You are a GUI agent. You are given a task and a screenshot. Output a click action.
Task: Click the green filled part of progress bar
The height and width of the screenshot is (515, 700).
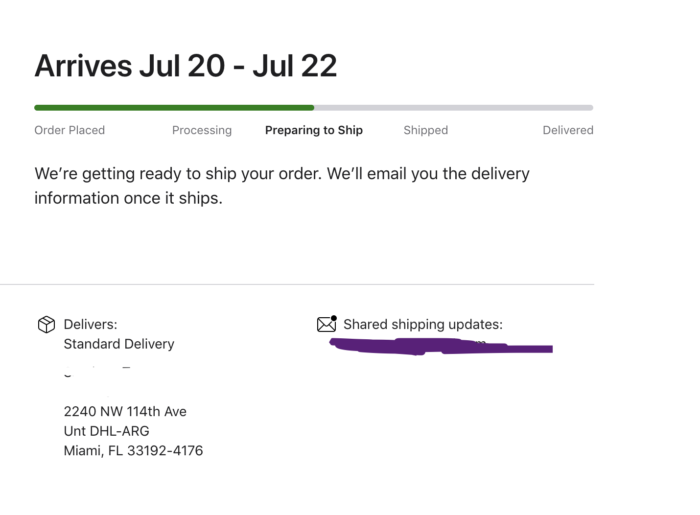click(174, 108)
